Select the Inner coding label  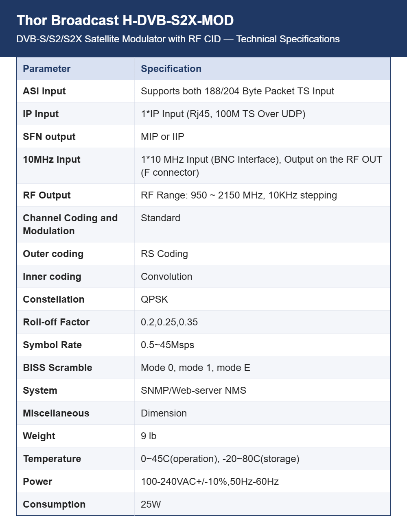tap(52, 277)
